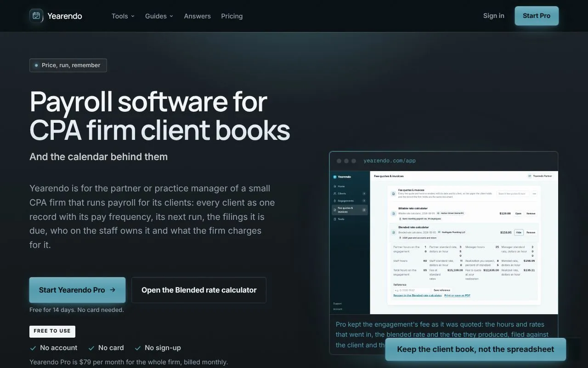This screenshot has height=368, width=588.
Task: Click the Home icon in the preview sidebar
Action: pyautogui.click(x=335, y=186)
